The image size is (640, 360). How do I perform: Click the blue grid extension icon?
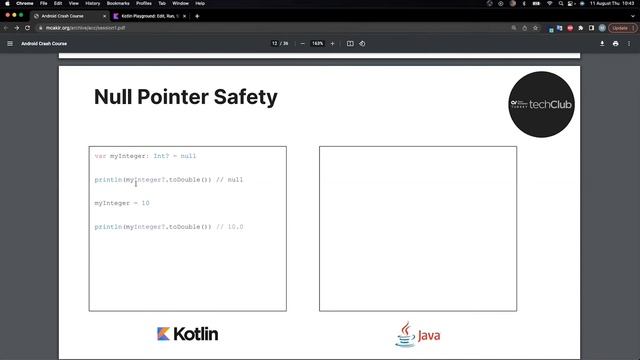pos(551,29)
